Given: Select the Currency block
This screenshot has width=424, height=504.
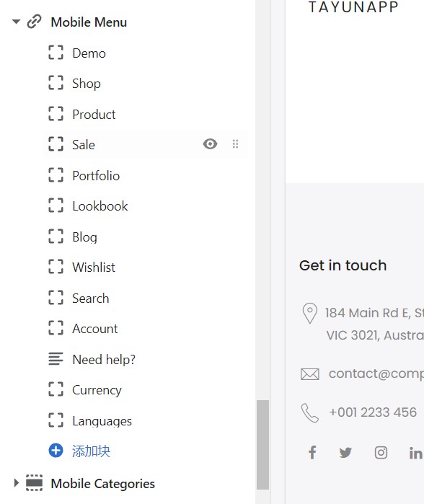Looking at the screenshot, I should tap(146, 389).
